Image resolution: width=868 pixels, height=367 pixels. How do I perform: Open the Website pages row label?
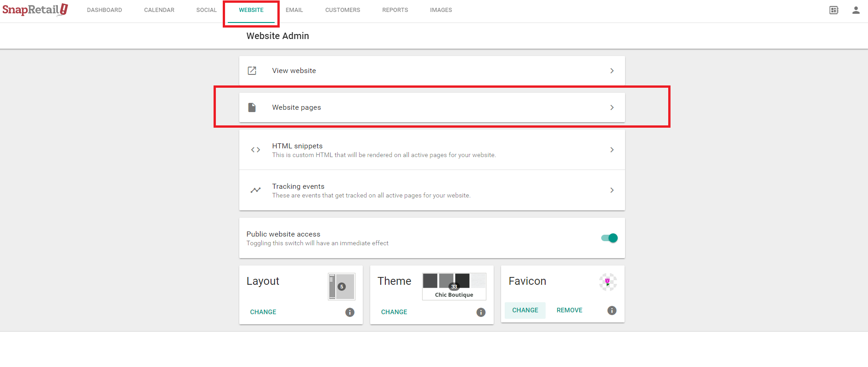[x=297, y=107]
